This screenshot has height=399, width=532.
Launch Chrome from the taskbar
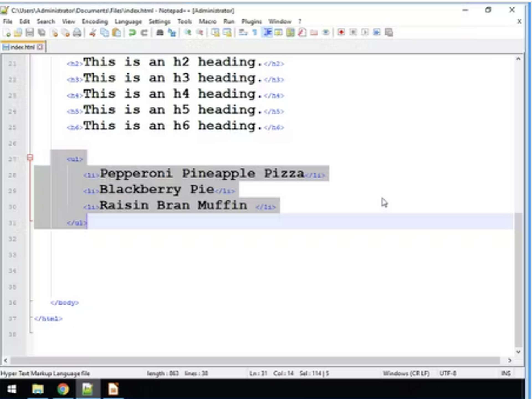(63, 389)
